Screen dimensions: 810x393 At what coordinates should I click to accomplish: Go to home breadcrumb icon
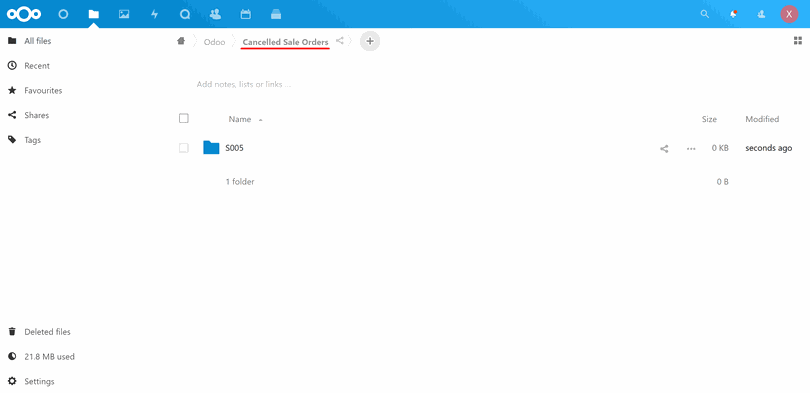181,41
